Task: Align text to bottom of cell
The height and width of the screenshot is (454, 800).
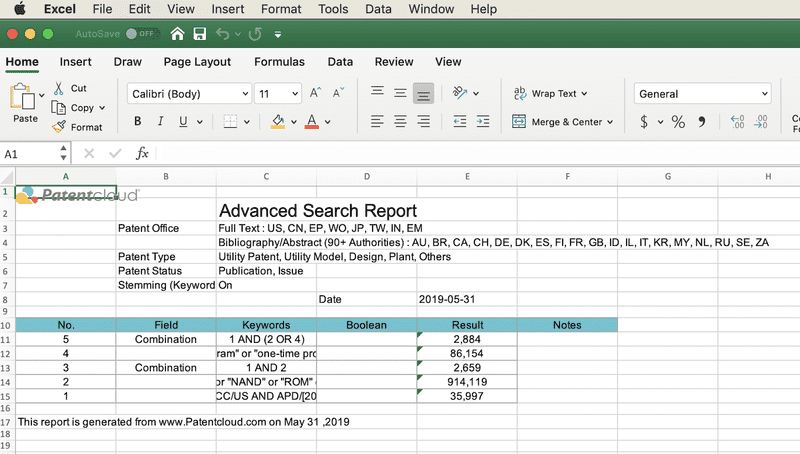Action: coord(423,93)
